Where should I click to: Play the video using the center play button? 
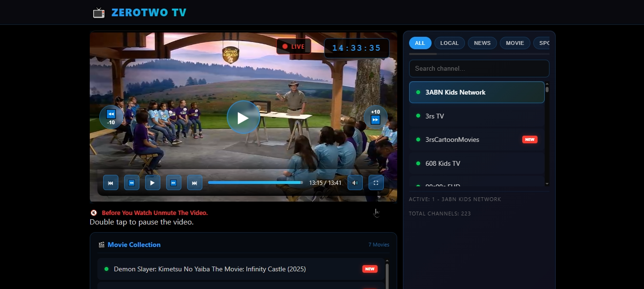click(x=243, y=117)
